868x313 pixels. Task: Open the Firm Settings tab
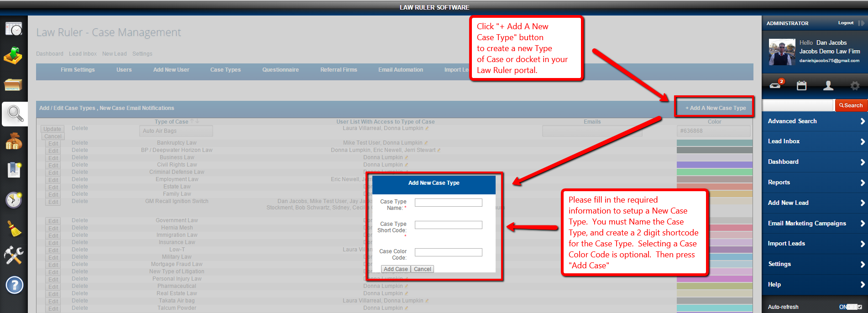78,70
